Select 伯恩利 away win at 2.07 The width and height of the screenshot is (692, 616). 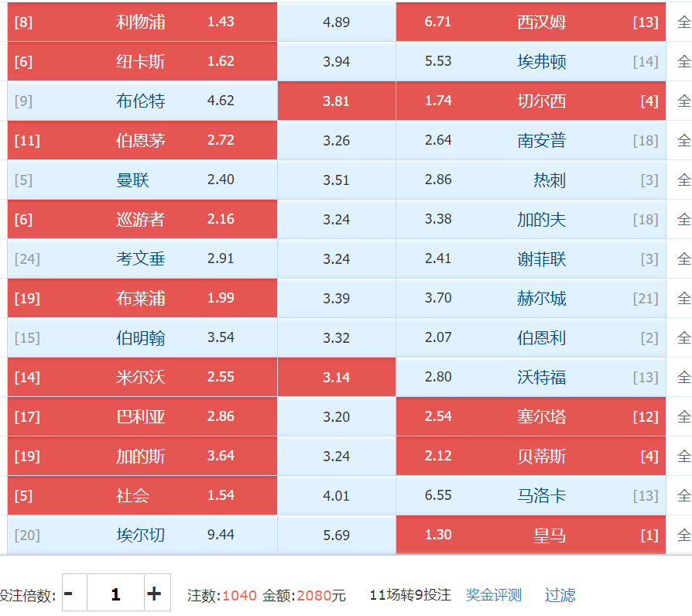(x=531, y=337)
